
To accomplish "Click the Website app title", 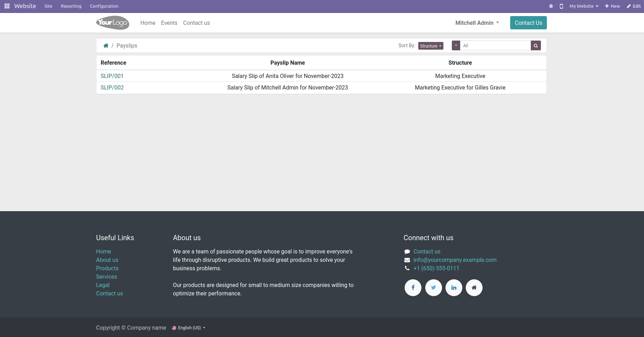I will (25, 6).
